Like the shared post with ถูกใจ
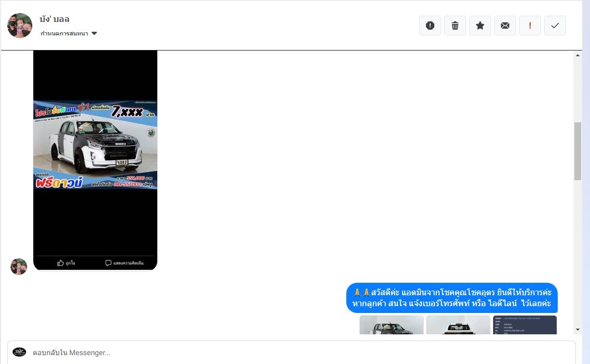The height and width of the screenshot is (364, 590). [x=66, y=263]
